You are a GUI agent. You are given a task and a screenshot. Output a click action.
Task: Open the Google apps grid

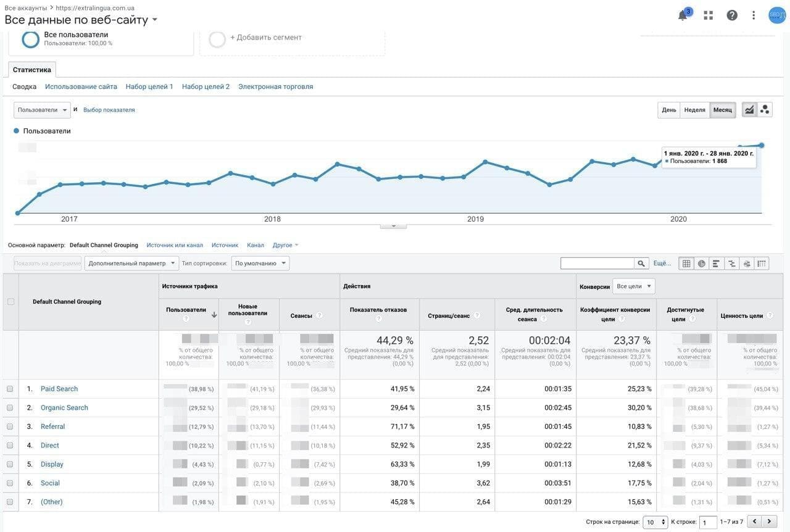[709, 15]
